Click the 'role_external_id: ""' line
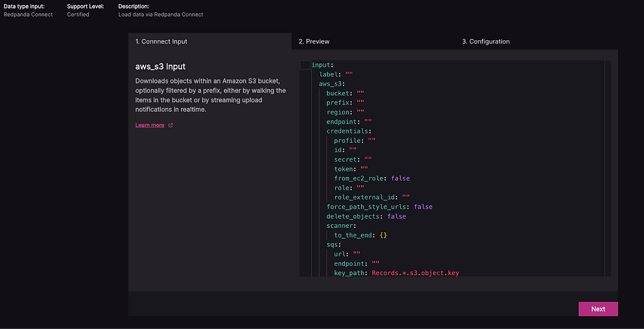Viewport: 644px width, 329px height. (372, 197)
